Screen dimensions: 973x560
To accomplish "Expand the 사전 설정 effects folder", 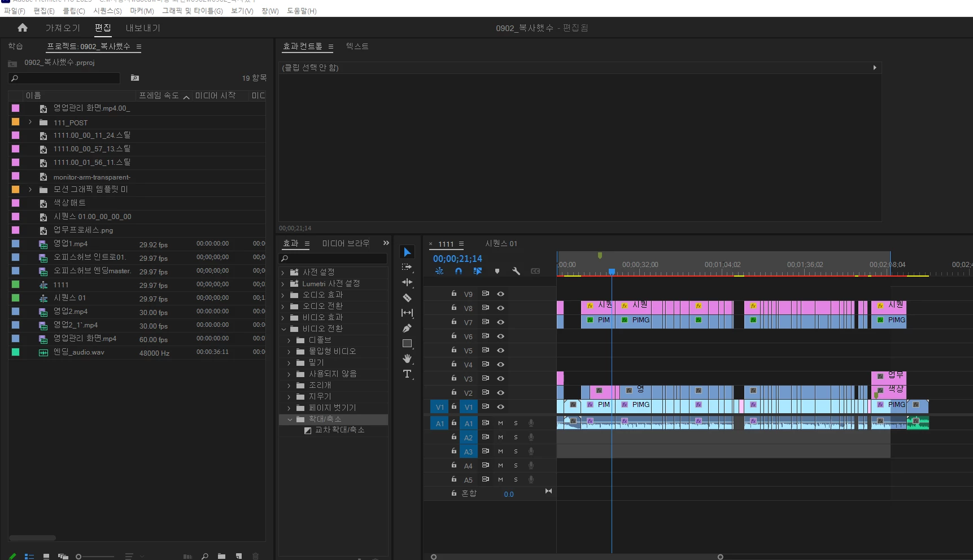I will [283, 272].
